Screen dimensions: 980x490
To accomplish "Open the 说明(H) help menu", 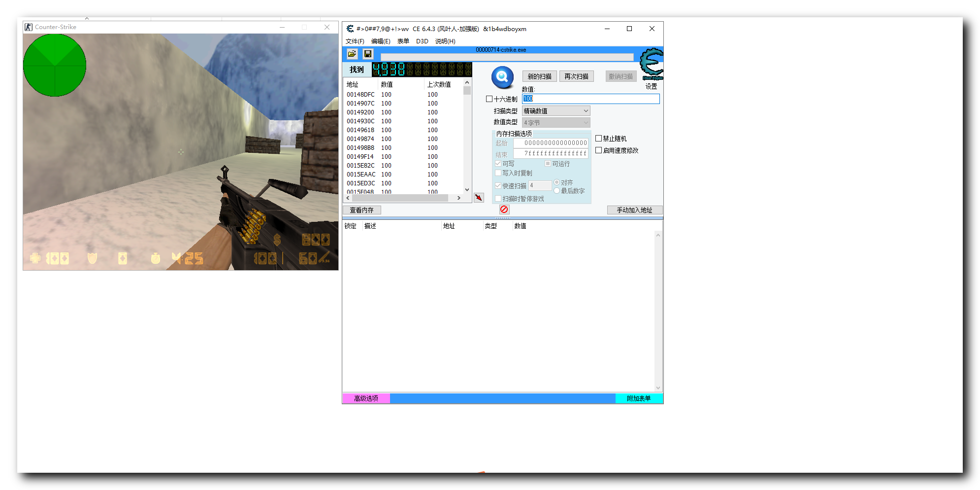I will (x=445, y=41).
